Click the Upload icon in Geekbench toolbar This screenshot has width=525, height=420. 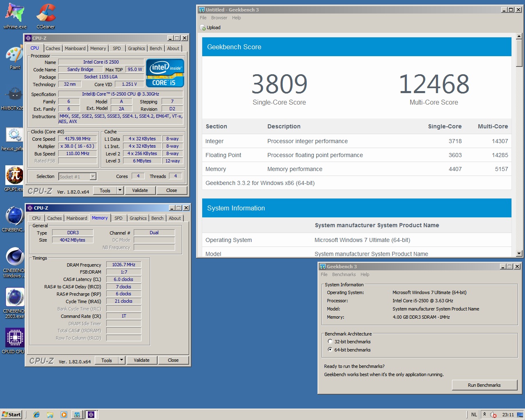[203, 27]
